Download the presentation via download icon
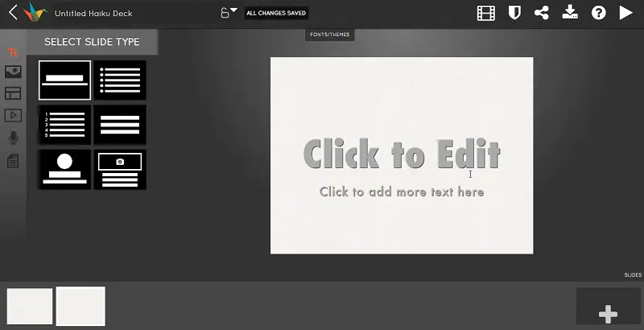644x330 pixels. tap(570, 13)
